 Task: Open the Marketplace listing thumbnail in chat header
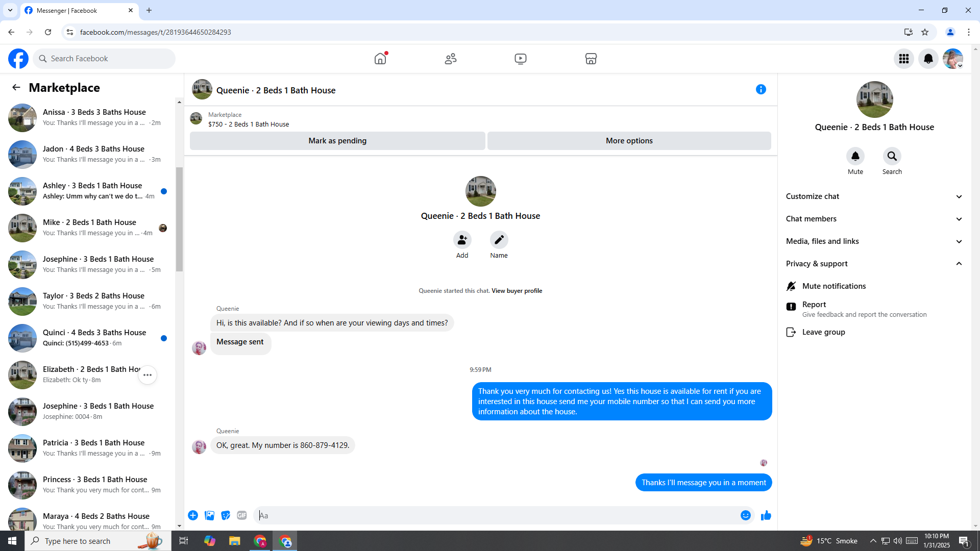coord(196,119)
